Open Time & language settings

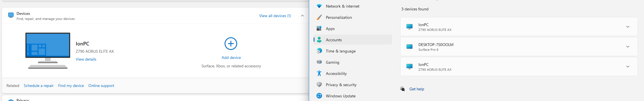coord(353,51)
